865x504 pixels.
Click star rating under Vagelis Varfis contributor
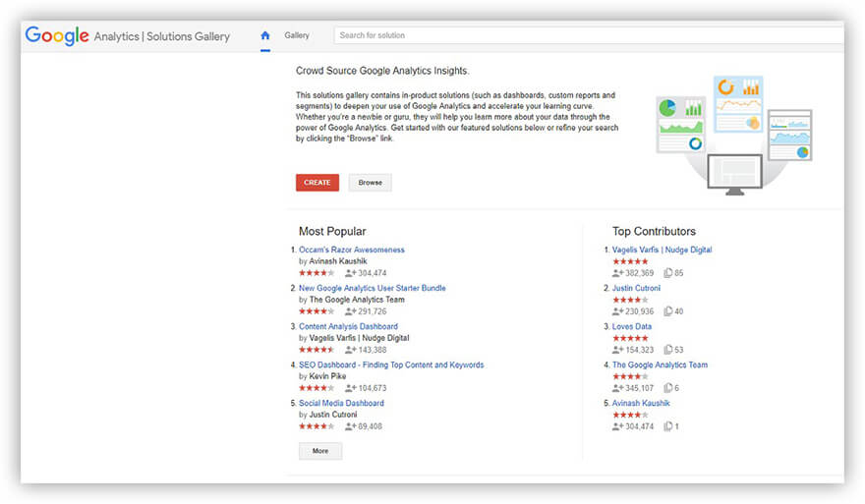tap(630, 261)
